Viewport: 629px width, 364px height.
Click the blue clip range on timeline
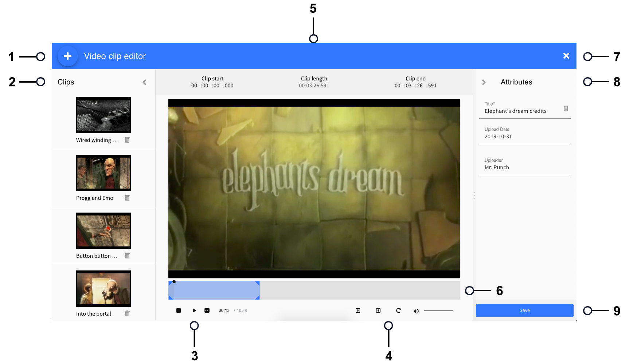[214, 290]
